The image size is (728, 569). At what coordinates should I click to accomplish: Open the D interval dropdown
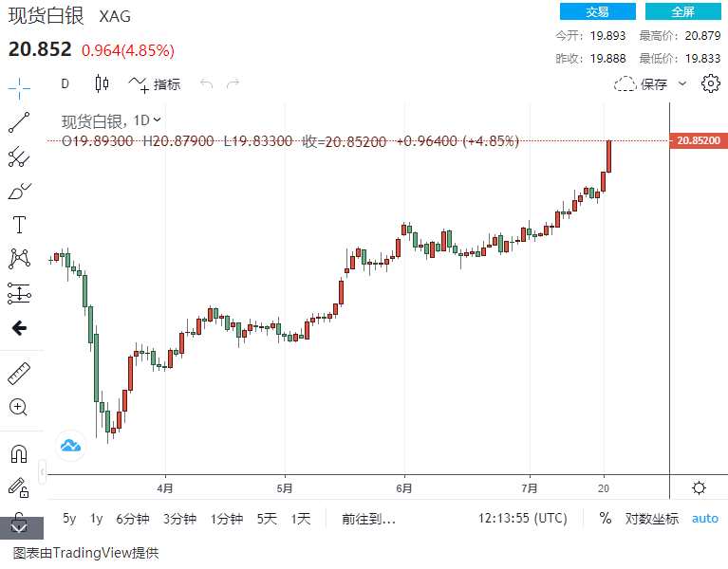click(65, 83)
